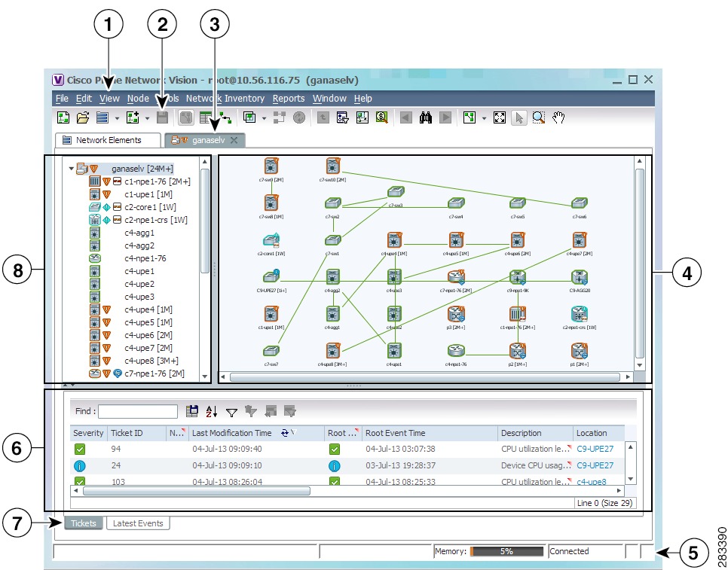This screenshot has height=570, width=728.
Task: Click the Find Next right-arrow icon
Action: point(445,117)
